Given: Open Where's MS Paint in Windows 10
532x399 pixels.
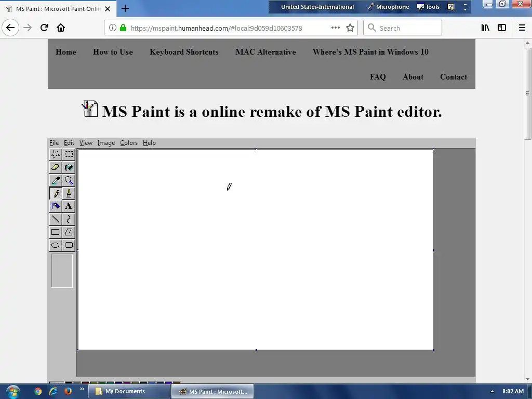Looking at the screenshot, I should point(370,52).
